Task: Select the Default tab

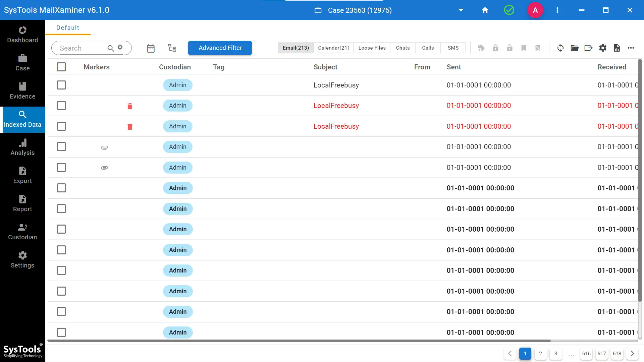Action: pyautogui.click(x=68, y=28)
